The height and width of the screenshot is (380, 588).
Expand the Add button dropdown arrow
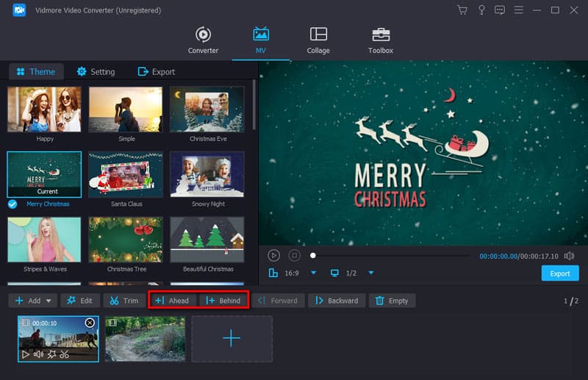click(49, 301)
